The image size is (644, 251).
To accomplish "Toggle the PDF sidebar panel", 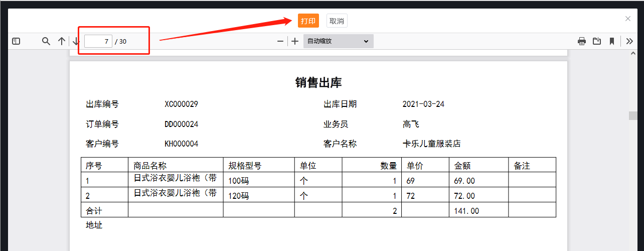I will click(16, 41).
